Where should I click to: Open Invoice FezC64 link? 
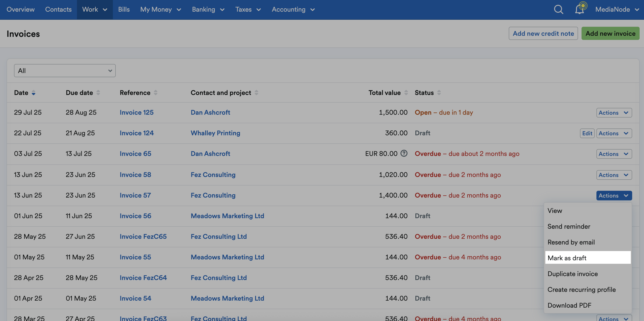point(143,278)
